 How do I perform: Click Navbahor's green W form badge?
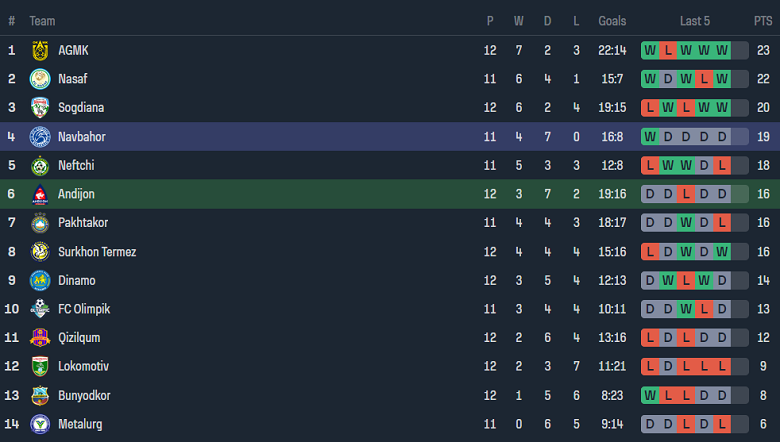(651, 137)
